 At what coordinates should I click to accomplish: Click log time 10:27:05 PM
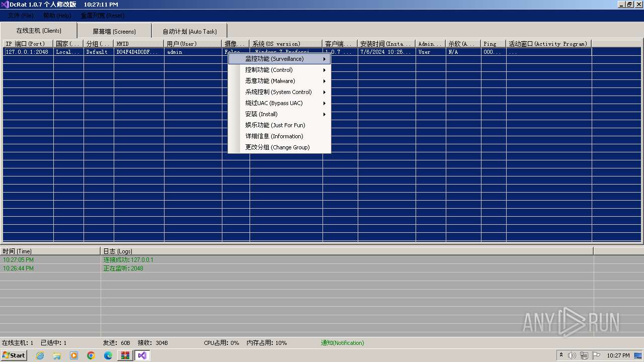[18, 260]
